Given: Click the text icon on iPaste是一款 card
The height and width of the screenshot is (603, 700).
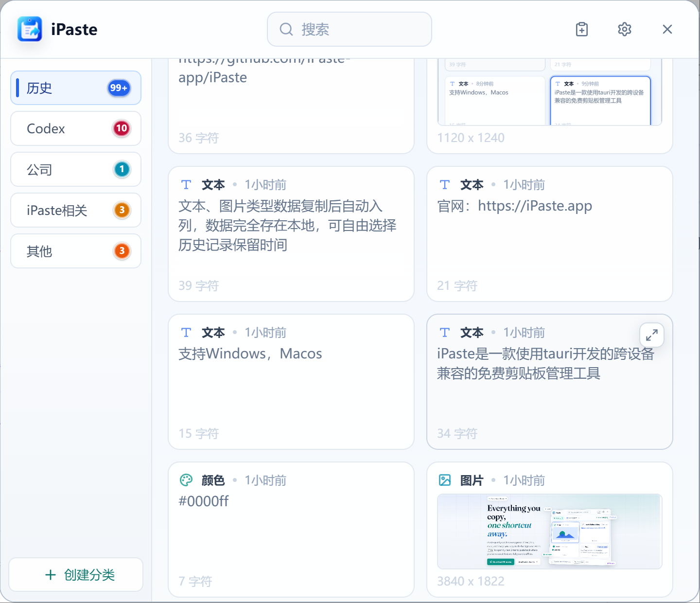Looking at the screenshot, I should click(x=445, y=333).
